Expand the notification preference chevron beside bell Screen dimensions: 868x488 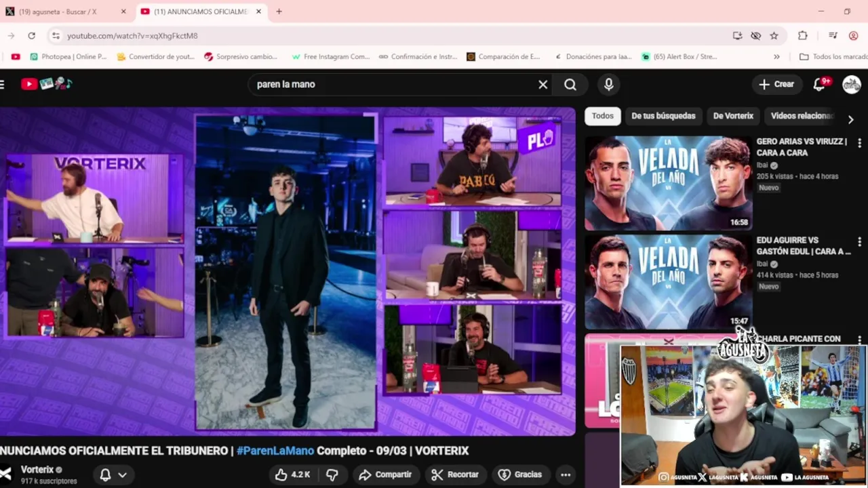(x=123, y=474)
